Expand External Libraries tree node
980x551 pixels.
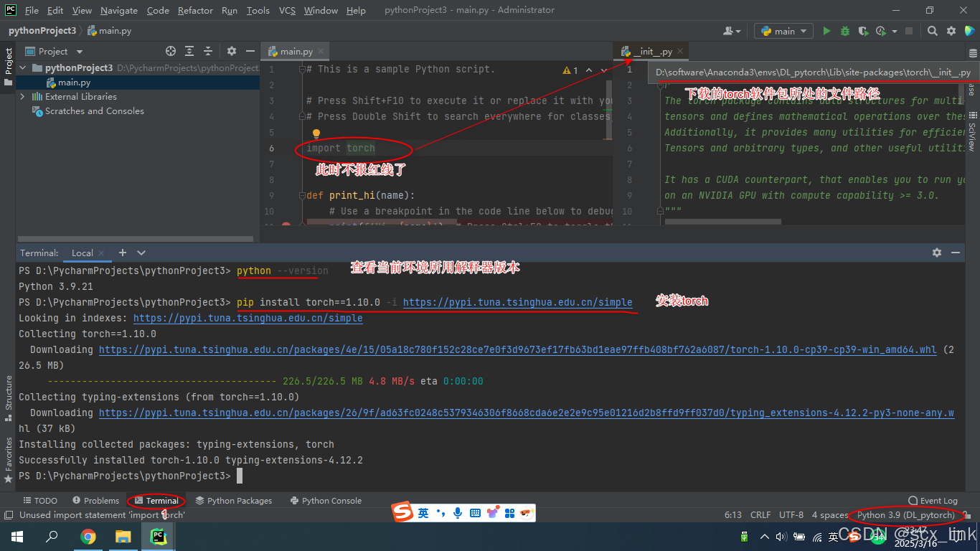point(22,96)
